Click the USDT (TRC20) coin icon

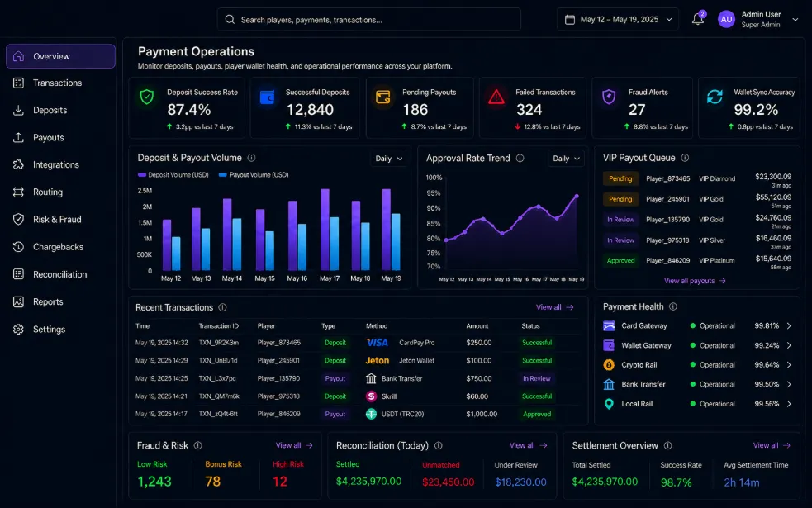(371, 414)
